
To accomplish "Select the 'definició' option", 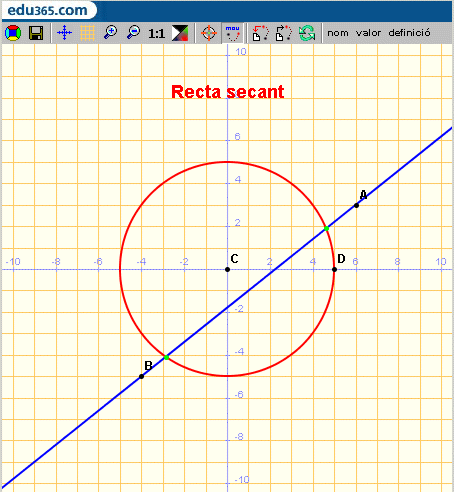I will pyautogui.click(x=409, y=33).
